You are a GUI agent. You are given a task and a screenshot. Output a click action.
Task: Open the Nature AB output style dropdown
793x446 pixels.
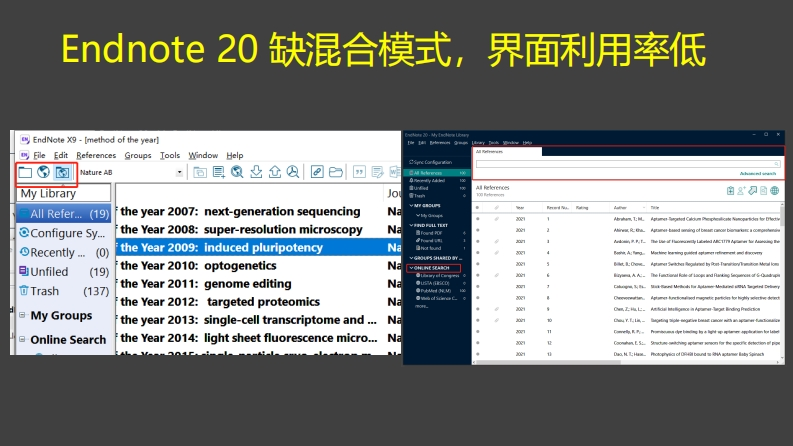point(180,173)
